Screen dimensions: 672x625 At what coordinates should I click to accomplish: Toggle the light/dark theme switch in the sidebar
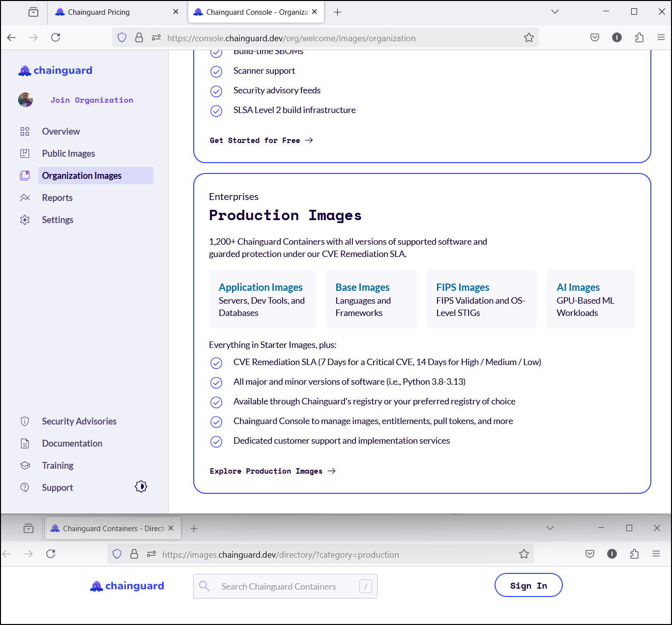coord(141,486)
